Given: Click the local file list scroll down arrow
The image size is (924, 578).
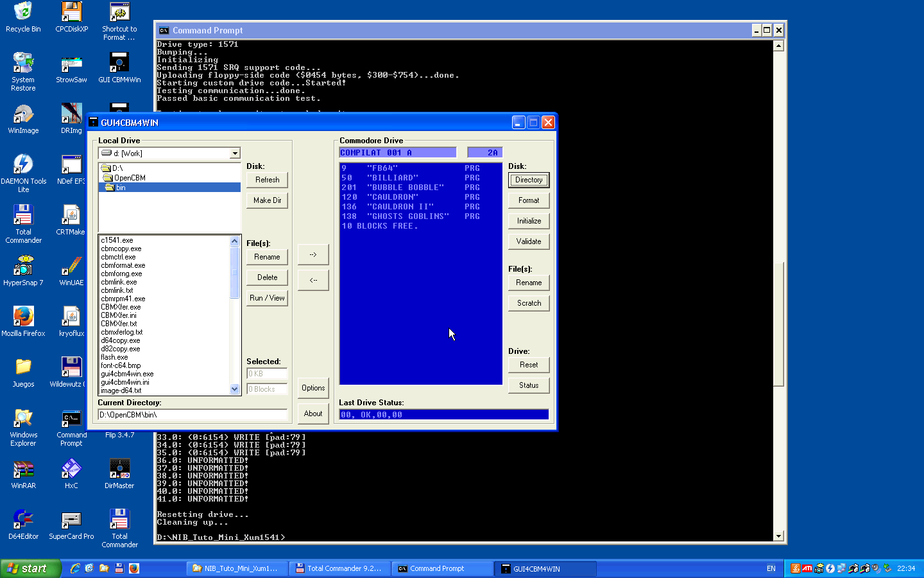Looking at the screenshot, I should [x=234, y=389].
